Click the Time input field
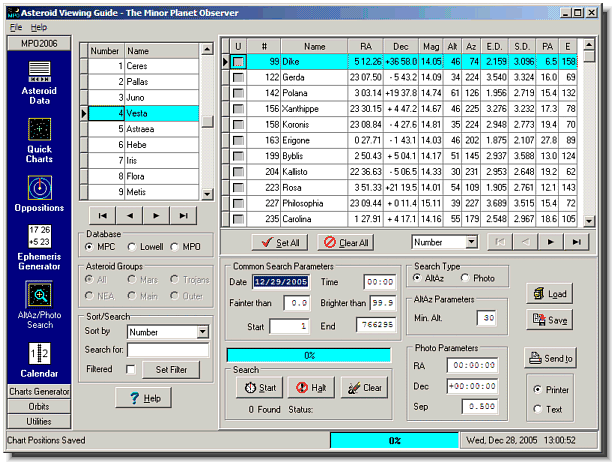Viewport: 614px width, 465px height. point(380,282)
